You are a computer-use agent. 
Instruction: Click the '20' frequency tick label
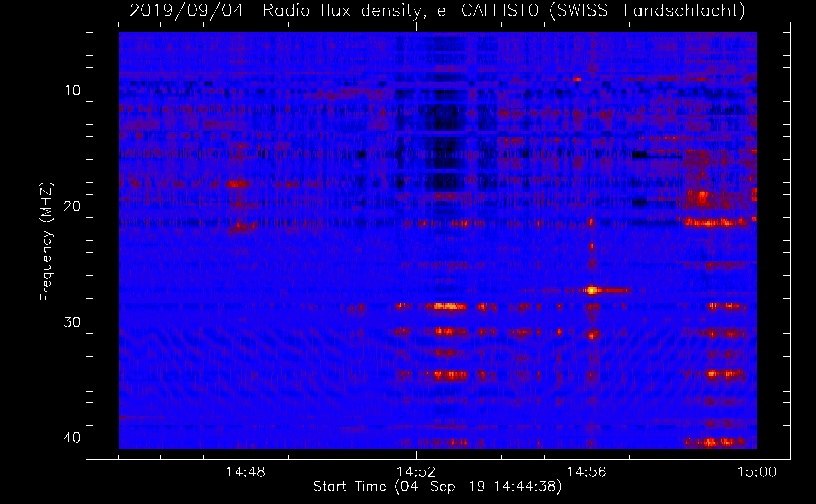[72, 206]
